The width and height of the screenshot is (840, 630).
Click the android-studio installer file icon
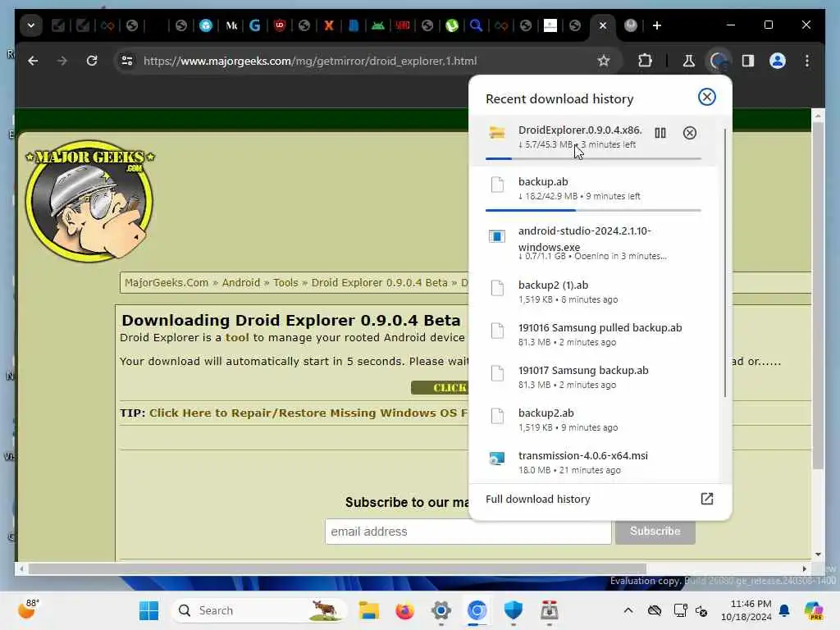point(496,236)
